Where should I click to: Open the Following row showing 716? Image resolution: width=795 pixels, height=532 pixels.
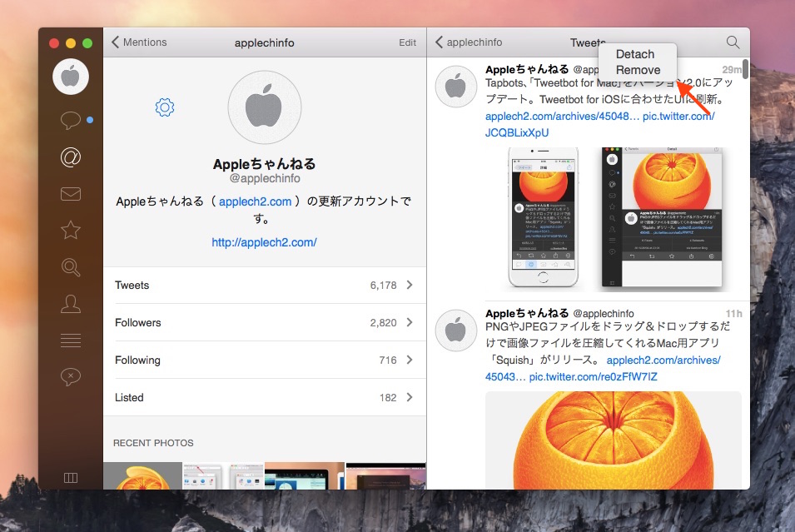pyautogui.click(x=264, y=360)
